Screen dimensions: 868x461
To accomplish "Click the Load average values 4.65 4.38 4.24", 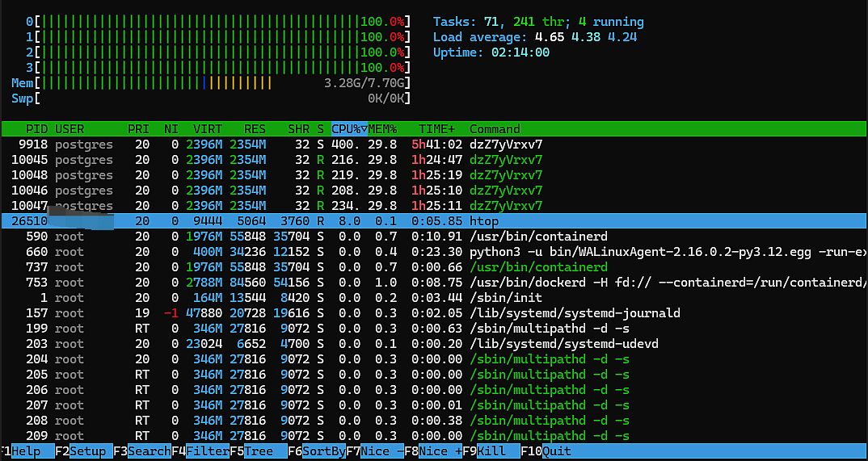I will click(x=586, y=38).
